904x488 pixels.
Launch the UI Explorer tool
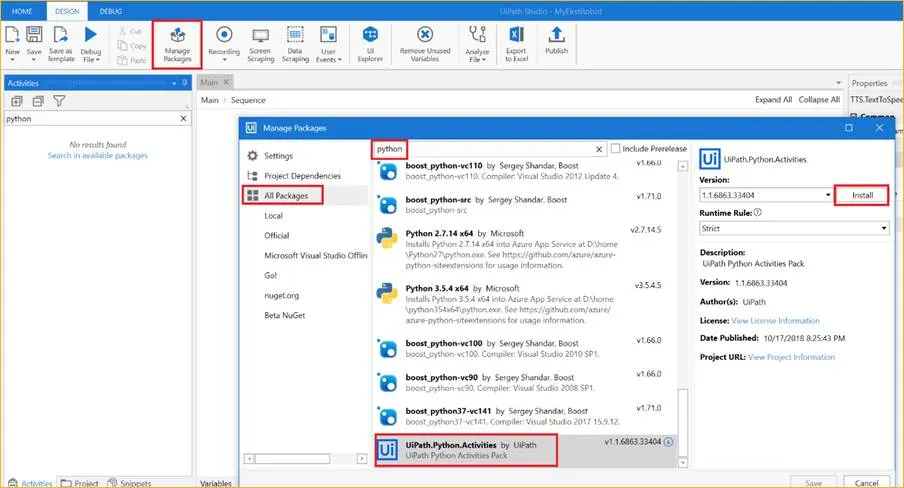pos(370,44)
